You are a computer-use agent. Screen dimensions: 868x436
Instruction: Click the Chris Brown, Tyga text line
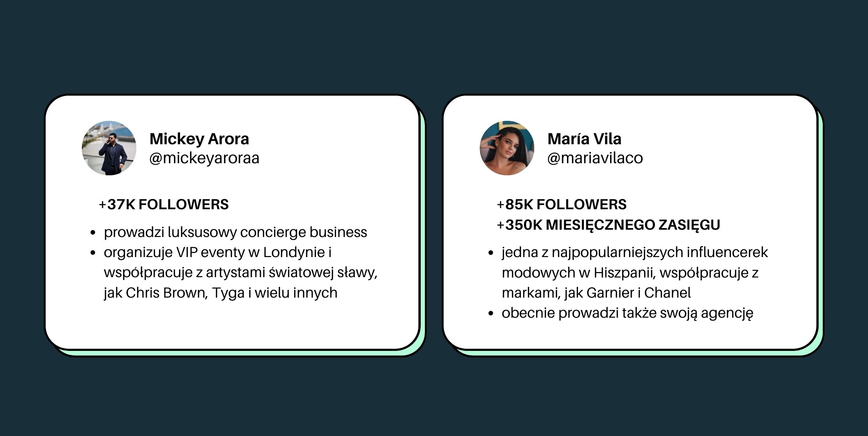click(220, 293)
